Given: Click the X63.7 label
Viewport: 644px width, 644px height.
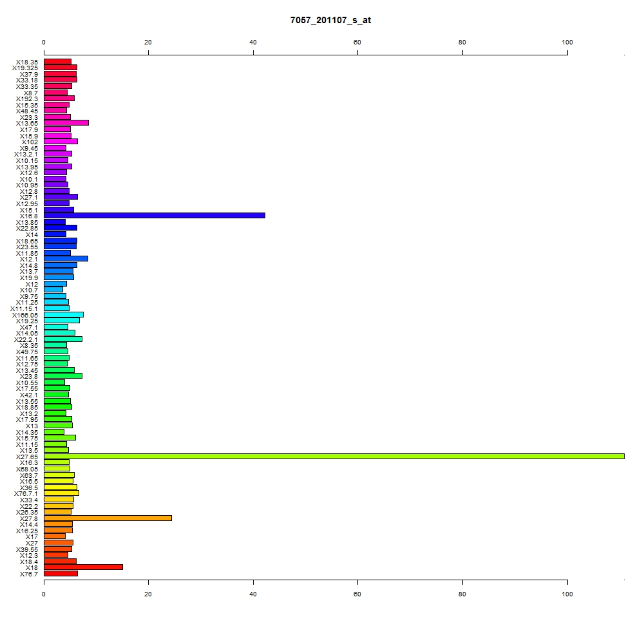Looking at the screenshot, I should [x=29, y=476].
